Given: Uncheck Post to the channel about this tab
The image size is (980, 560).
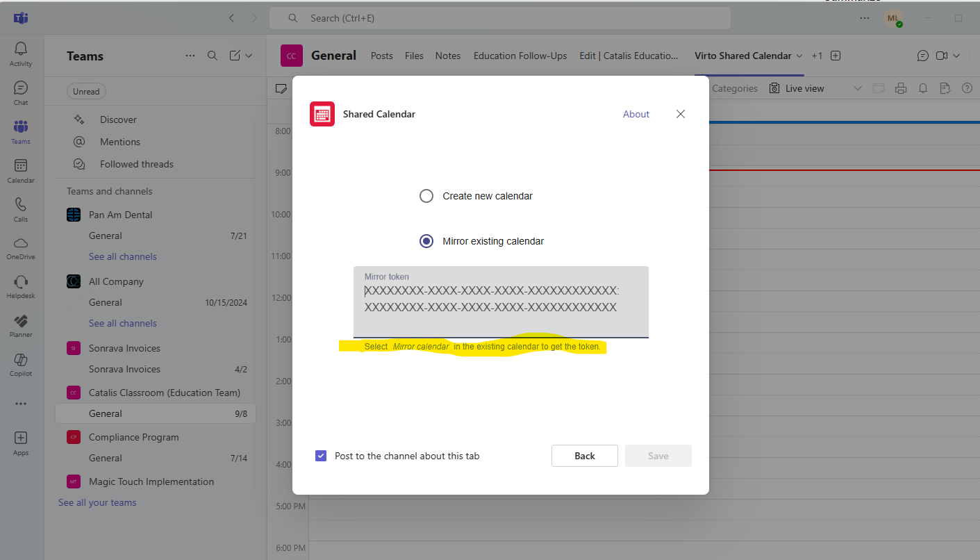Looking at the screenshot, I should (321, 456).
